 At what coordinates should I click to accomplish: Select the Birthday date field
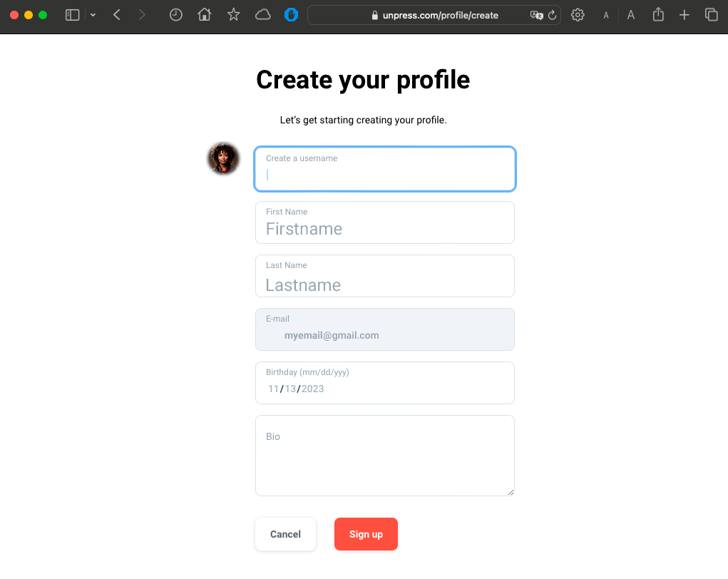tap(384, 383)
